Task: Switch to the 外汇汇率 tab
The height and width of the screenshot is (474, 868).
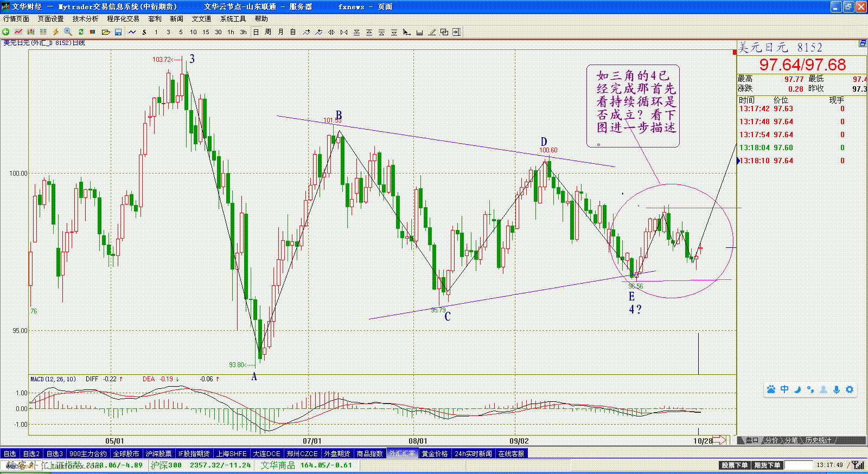Action: coord(402,454)
